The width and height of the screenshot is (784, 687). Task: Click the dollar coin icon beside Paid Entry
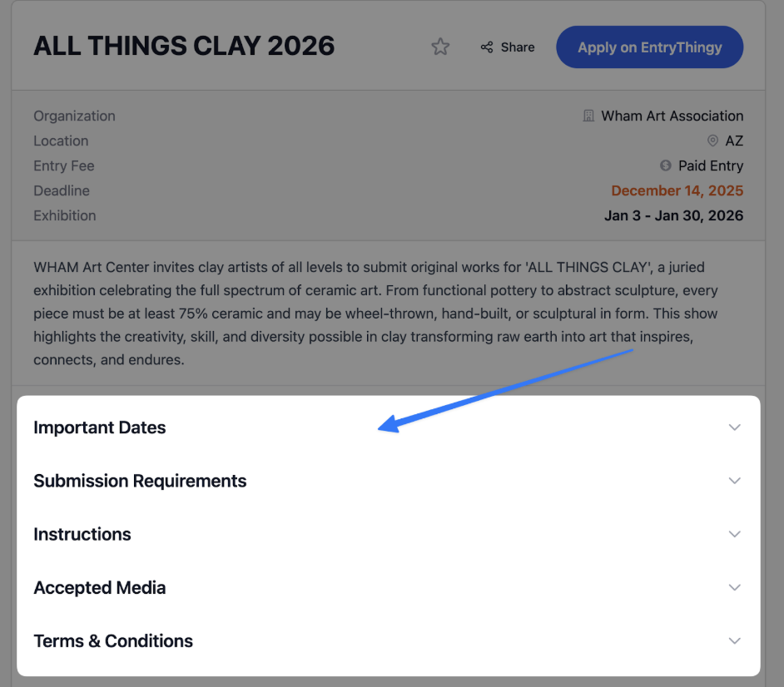pos(666,166)
